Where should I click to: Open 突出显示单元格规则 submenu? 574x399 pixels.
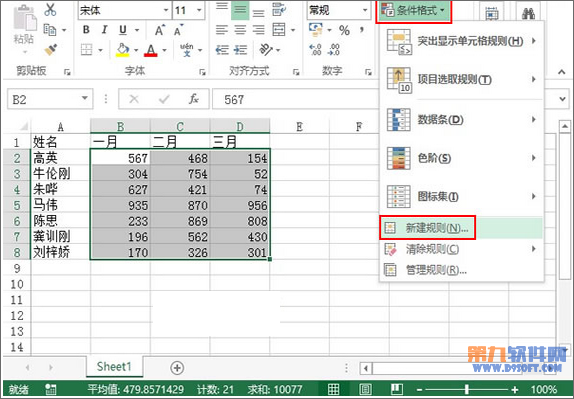pyautogui.click(x=461, y=41)
